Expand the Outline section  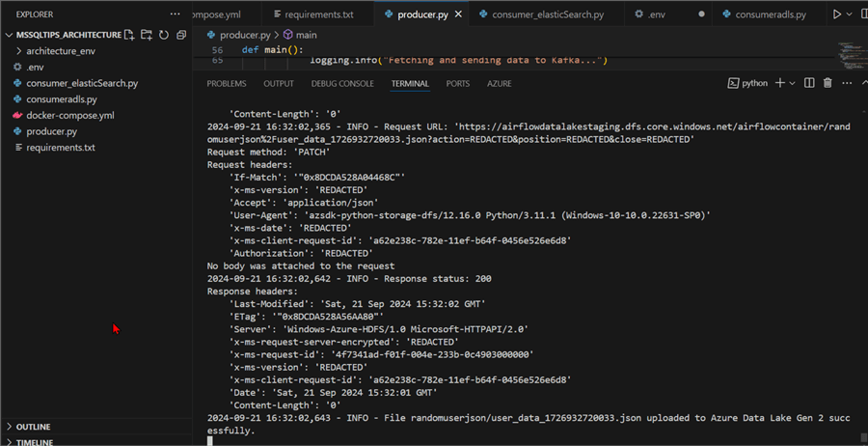click(33, 427)
